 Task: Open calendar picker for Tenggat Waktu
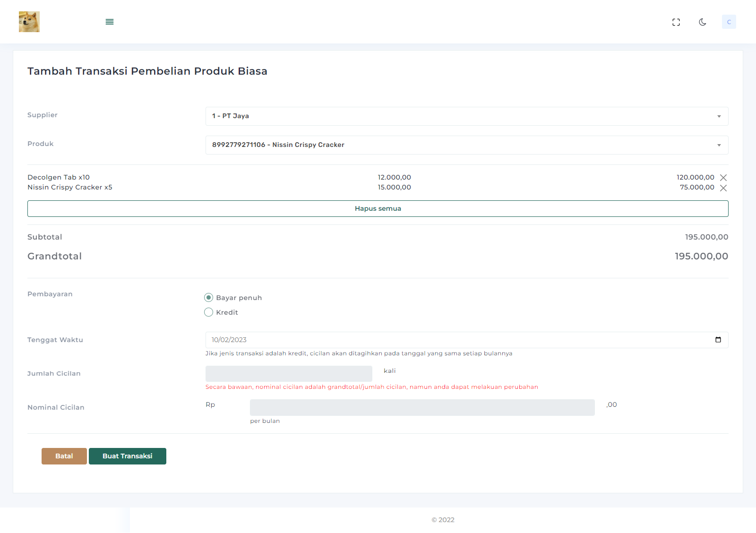tap(718, 340)
